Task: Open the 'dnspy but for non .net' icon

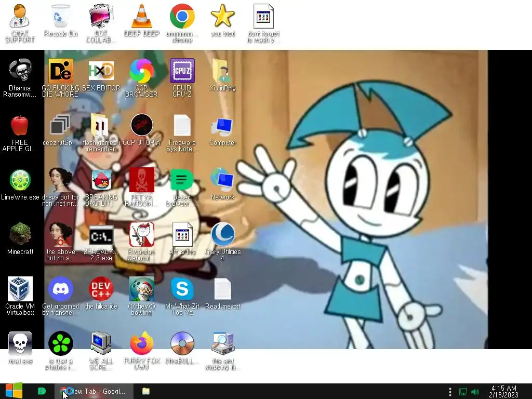Action: click(60, 187)
